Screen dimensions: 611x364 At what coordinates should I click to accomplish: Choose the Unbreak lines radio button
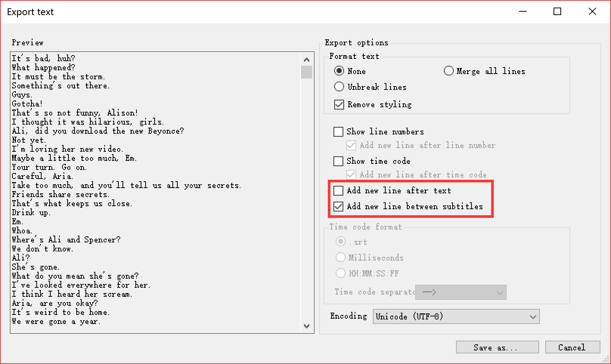point(339,87)
